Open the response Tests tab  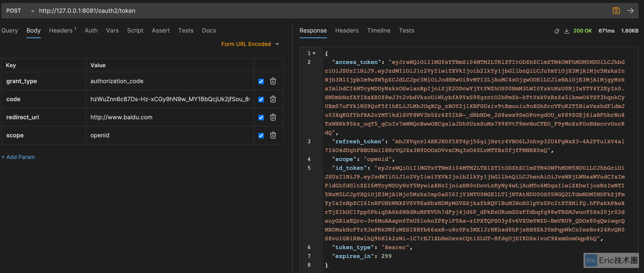406,30
